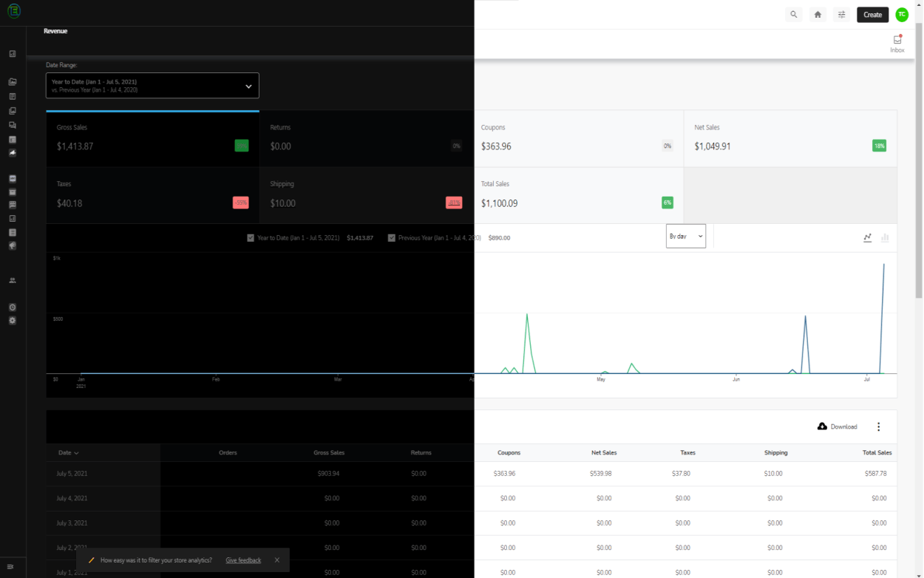Click the site logo at top left
Screen dimensions: 924x578
click(13, 12)
